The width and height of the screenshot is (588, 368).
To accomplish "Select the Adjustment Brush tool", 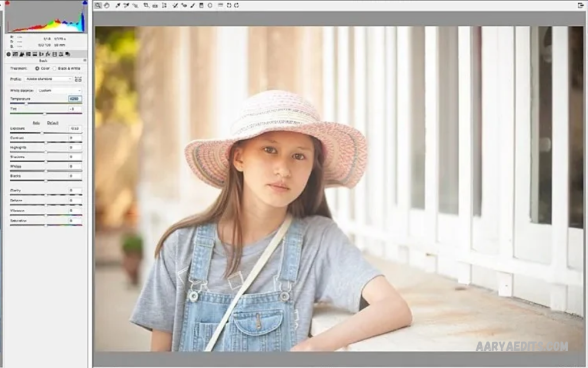I will click(193, 5).
